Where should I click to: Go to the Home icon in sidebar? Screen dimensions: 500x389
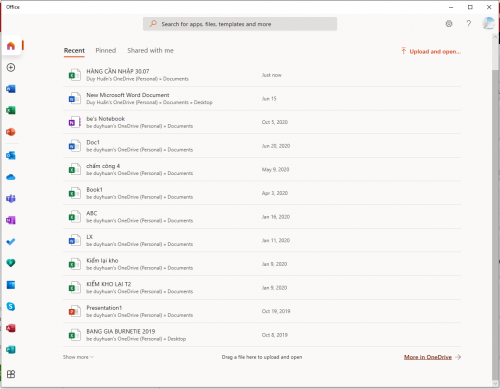(11, 46)
